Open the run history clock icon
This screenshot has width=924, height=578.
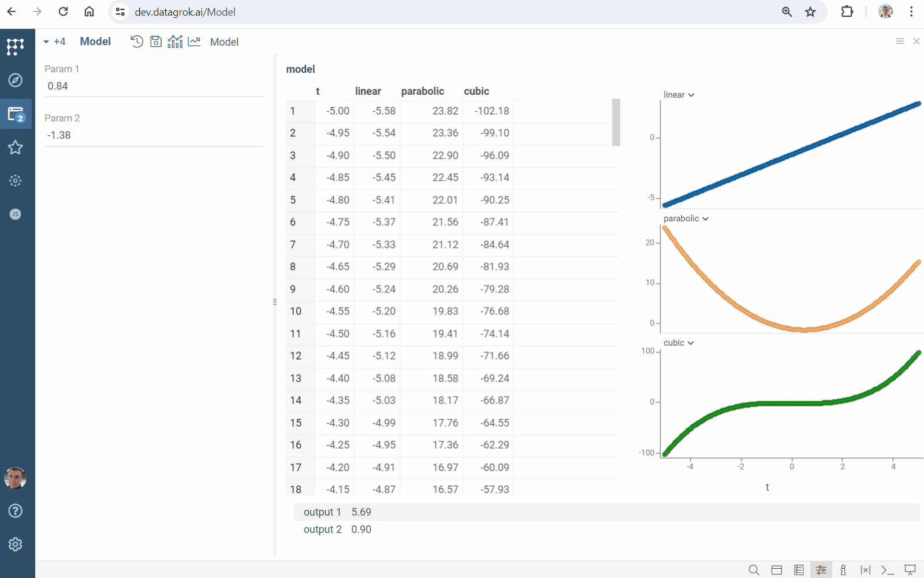137,42
